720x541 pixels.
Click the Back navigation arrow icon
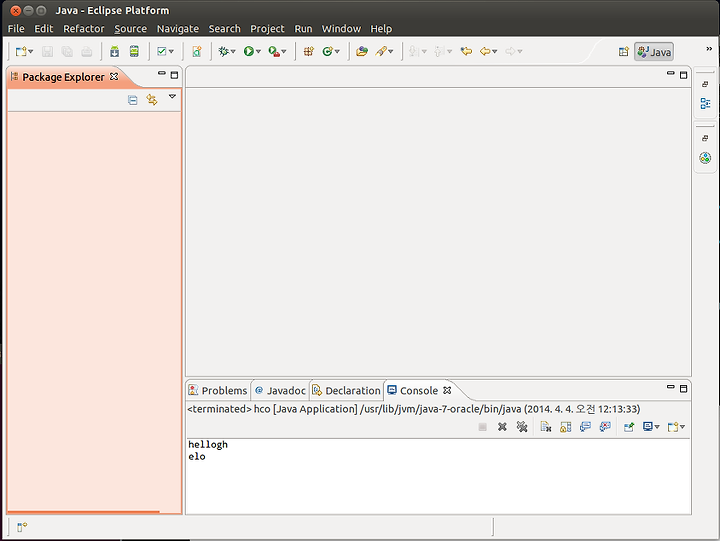(485, 51)
